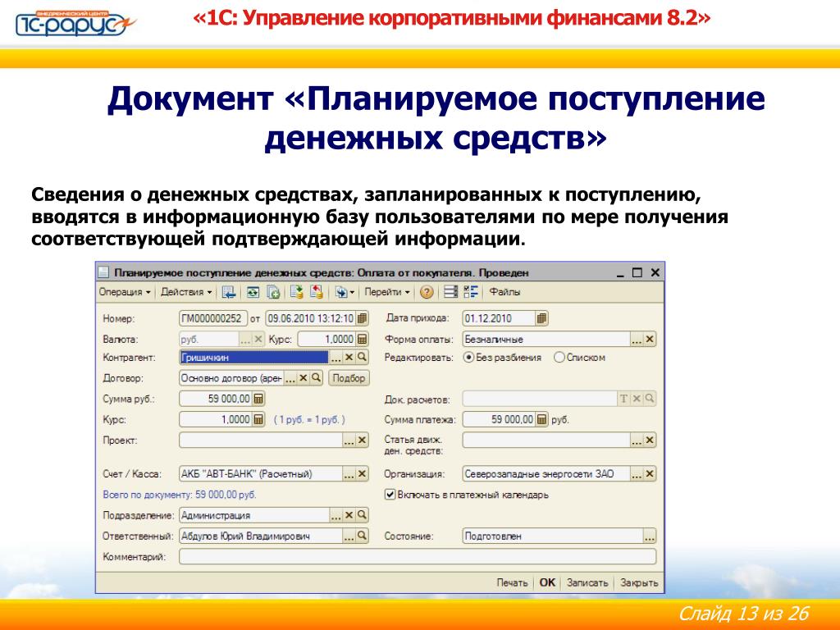Click the copy document toolbar icon

pos(273,292)
